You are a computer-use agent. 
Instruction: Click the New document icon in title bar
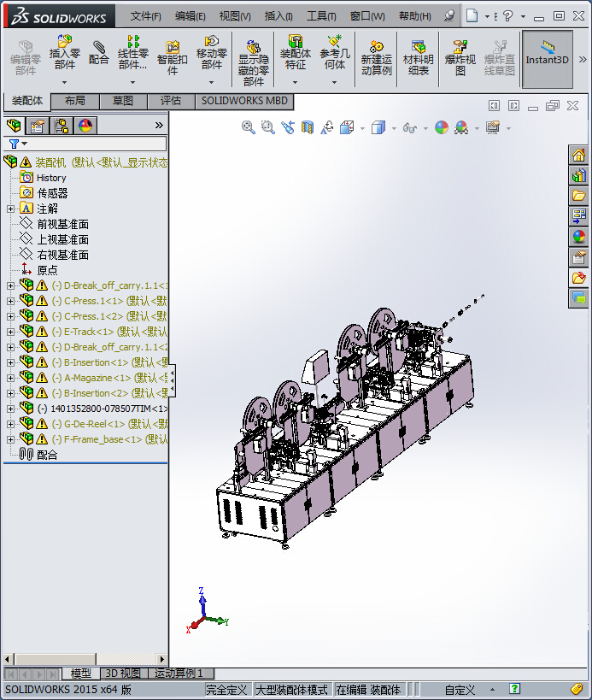coord(472,16)
